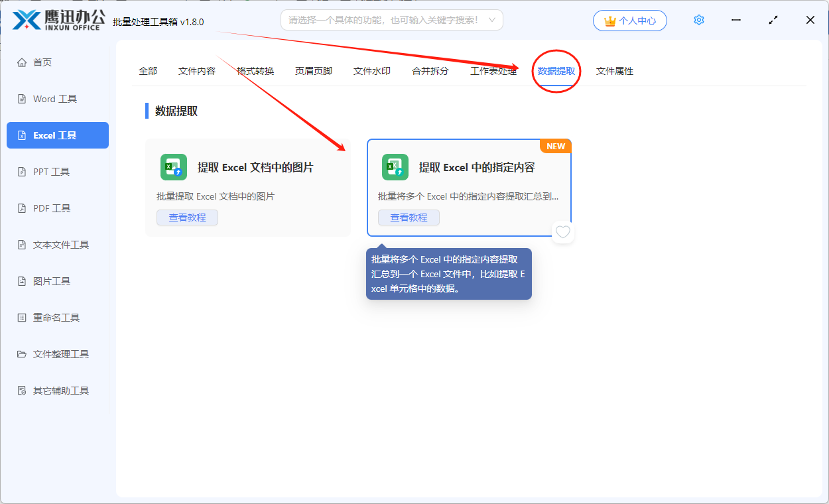This screenshot has height=504, width=829.
Task: Select 文件整理工具 in the sidebar
Action: pos(57,353)
